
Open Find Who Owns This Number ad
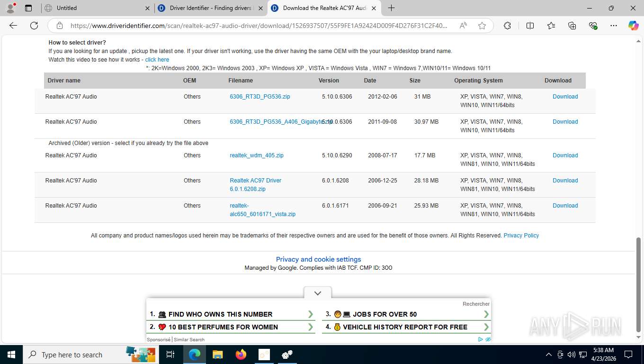[x=231, y=314]
